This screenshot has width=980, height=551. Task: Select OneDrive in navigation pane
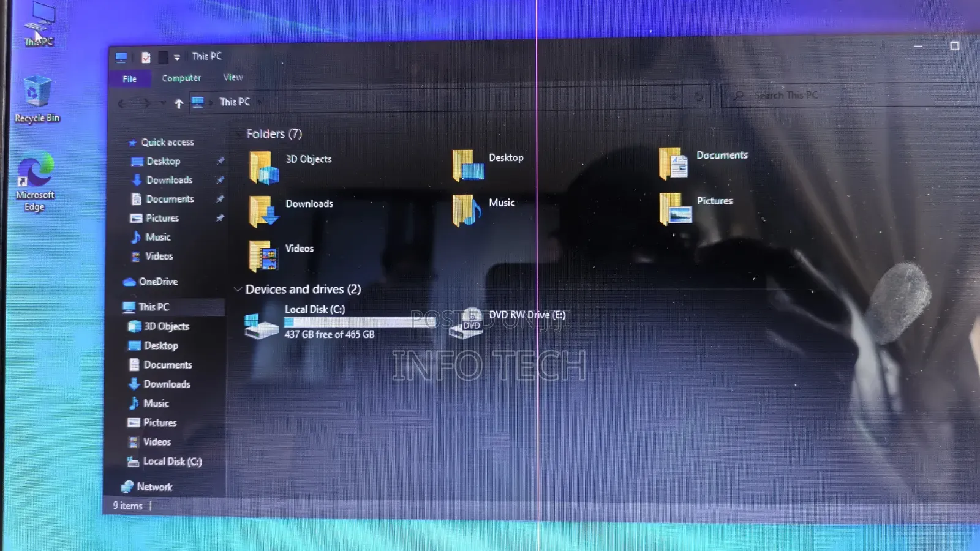(x=151, y=282)
